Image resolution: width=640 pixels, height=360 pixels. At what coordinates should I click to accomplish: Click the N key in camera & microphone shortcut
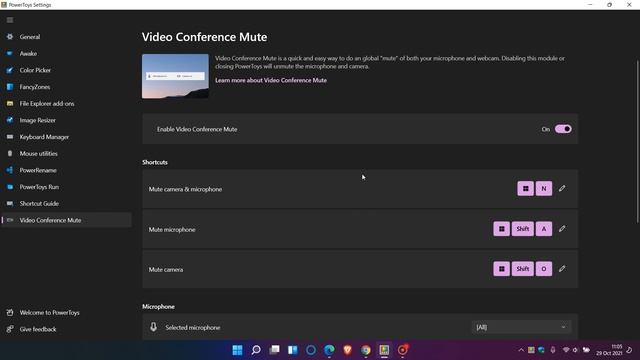544,189
